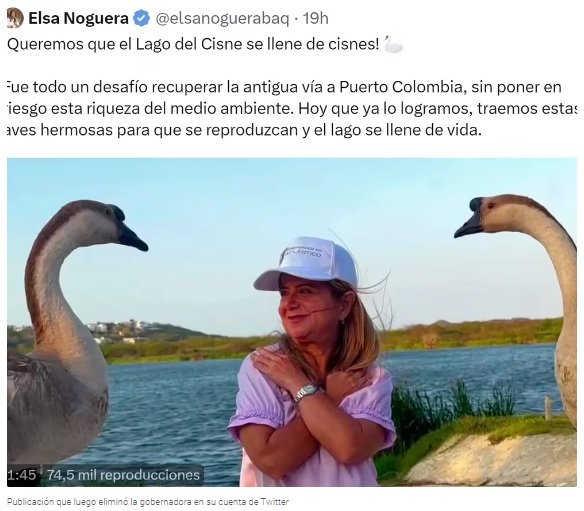The image size is (584, 511).
Task: Click Elsa Noguera's profile avatar
Action: (15, 18)
